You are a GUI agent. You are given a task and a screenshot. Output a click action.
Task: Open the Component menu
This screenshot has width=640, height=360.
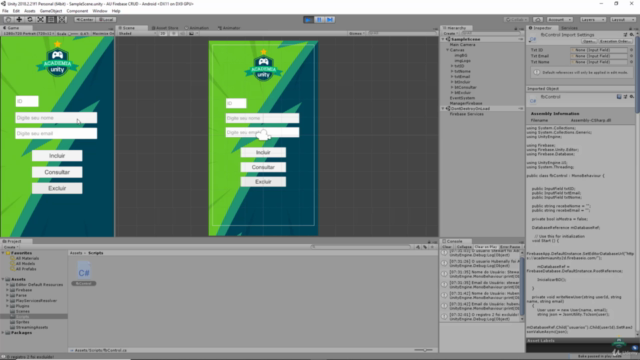pos(77,11)
